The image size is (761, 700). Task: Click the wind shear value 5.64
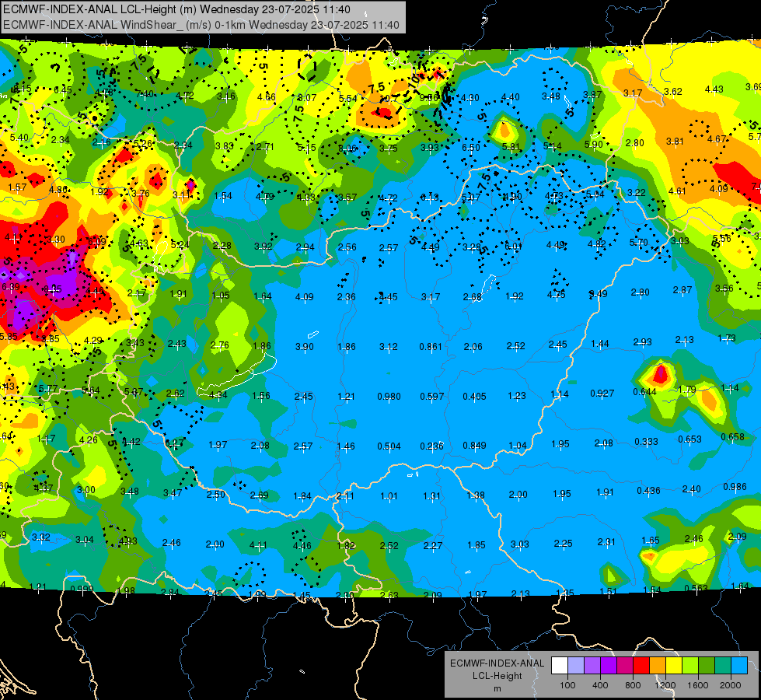point(91,390)
